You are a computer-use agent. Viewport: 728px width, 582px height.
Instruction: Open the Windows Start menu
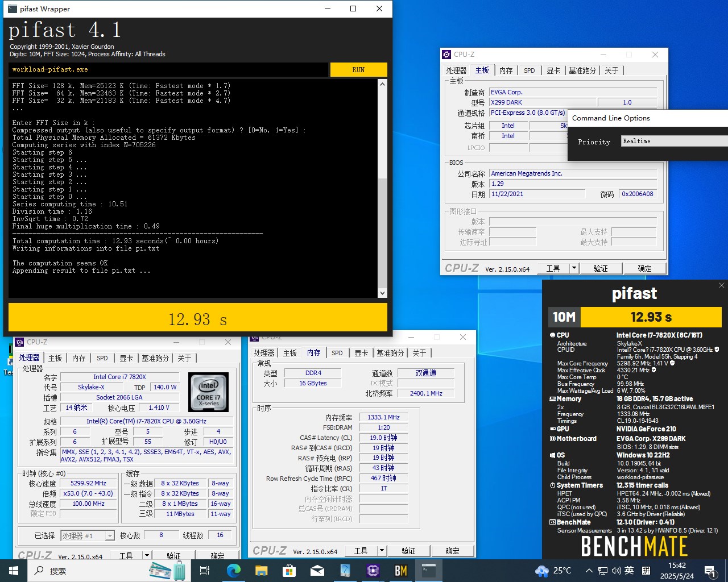tap(14, 571)
